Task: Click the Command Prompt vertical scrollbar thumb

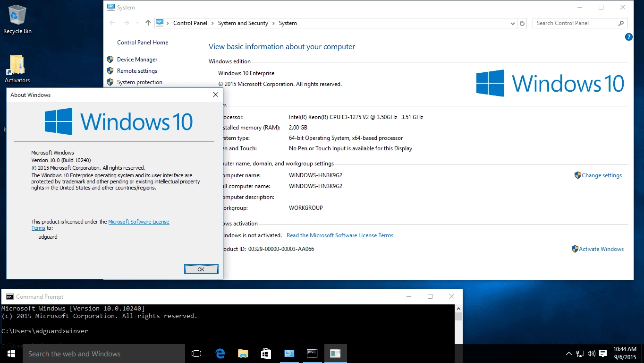Action: coord(458,316)
